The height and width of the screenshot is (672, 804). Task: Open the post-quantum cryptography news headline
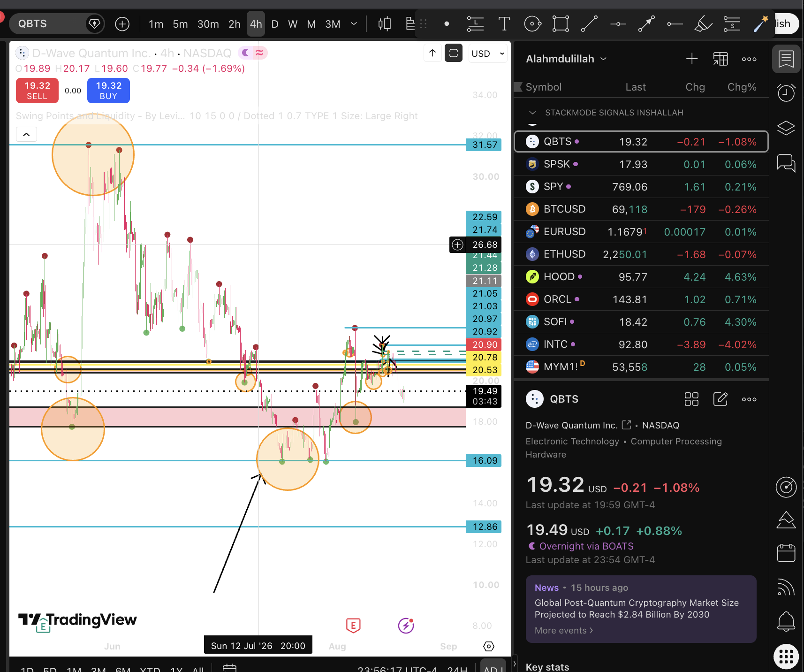click(637, 609)
